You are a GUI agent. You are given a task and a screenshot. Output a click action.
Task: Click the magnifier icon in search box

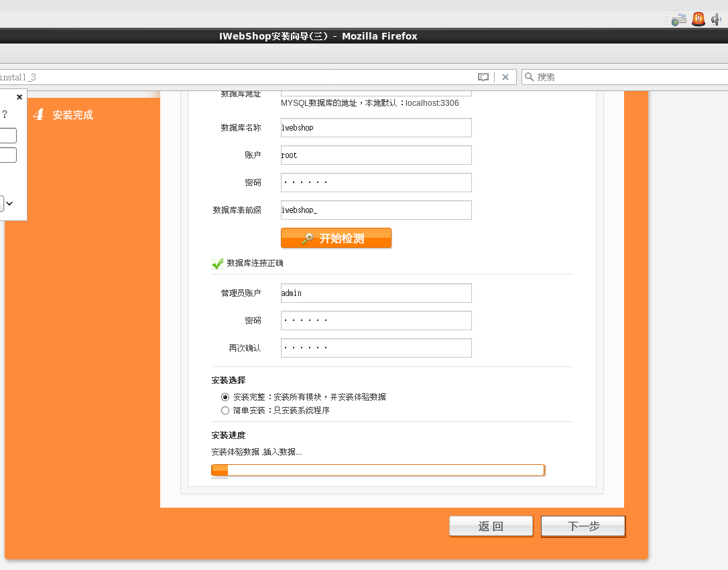pos(529,77)
